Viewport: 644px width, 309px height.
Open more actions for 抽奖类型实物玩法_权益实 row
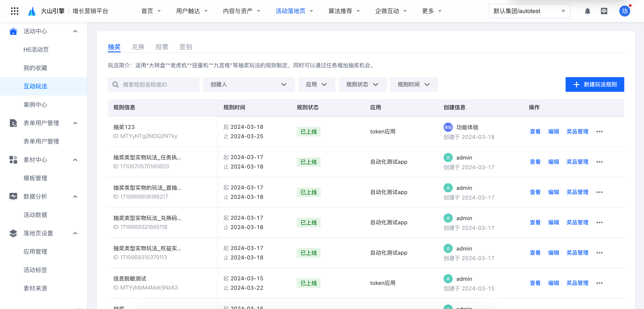point(599,253)
